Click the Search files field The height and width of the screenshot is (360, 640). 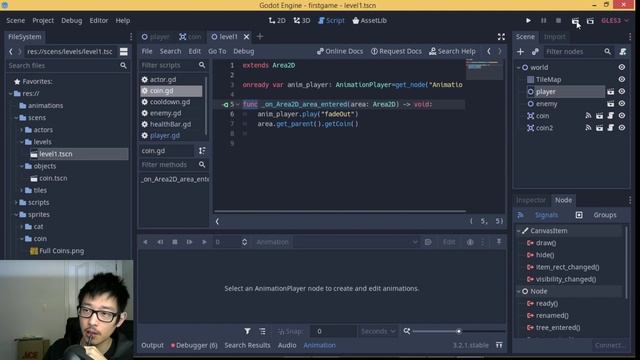tap(62, 65)
